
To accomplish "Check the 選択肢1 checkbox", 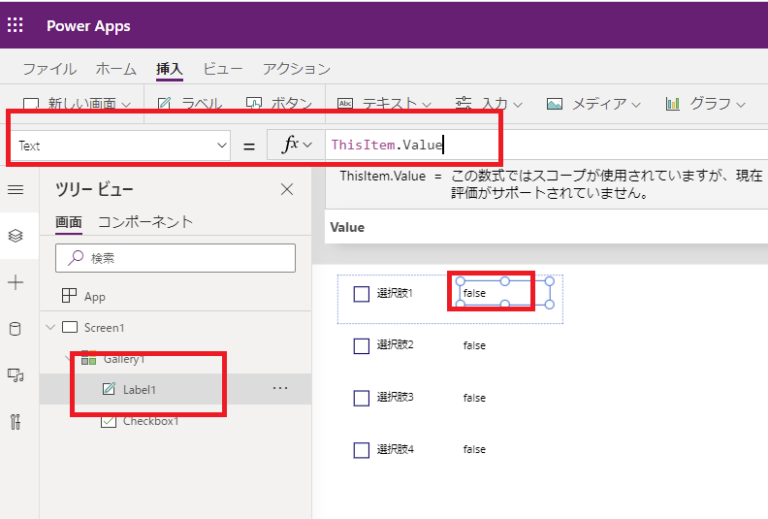I will point(361,294).
